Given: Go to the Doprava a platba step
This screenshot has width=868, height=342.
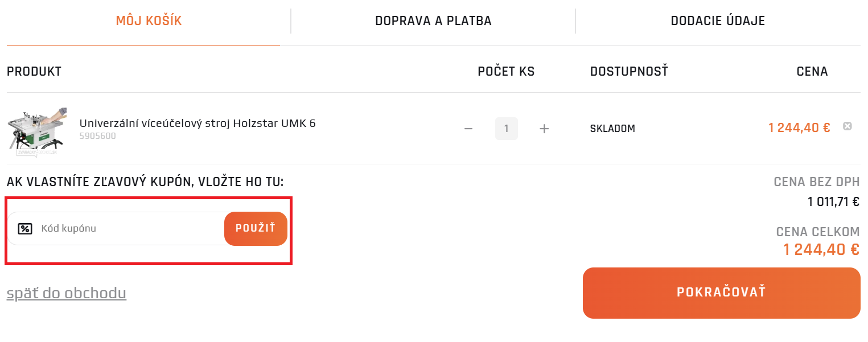Looking at the screenshot, I should point(433,21).
